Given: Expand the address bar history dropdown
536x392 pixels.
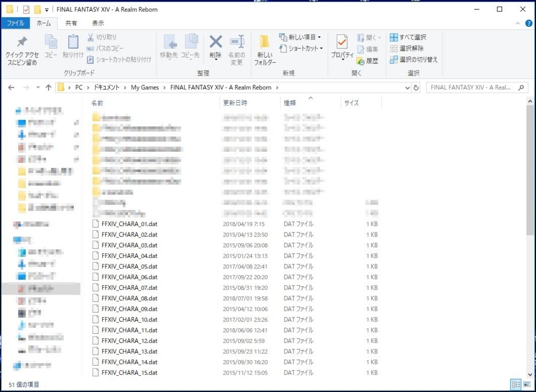Looking at the screenshot, I should tap(407, 88).
